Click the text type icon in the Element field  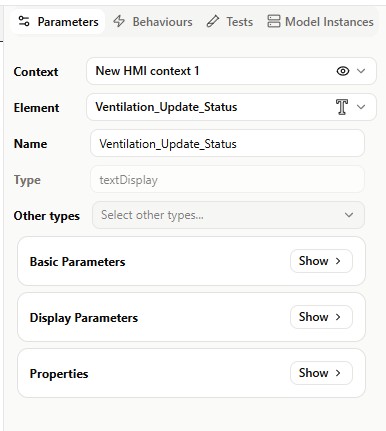tap(342, 107)
